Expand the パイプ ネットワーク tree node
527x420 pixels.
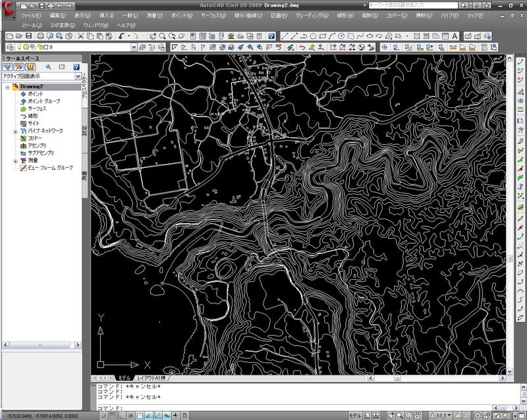click(x=15, y=132)
